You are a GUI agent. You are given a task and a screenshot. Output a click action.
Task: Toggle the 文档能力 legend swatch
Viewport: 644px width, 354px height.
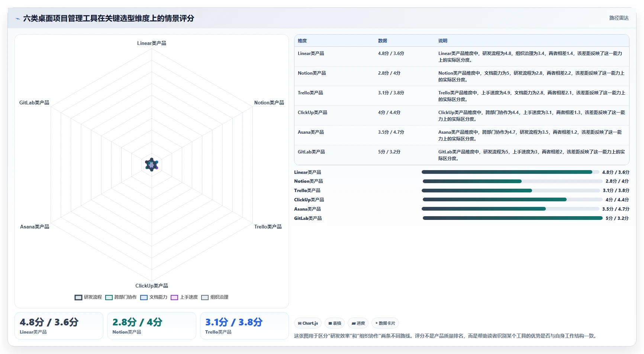coord(144,298)
